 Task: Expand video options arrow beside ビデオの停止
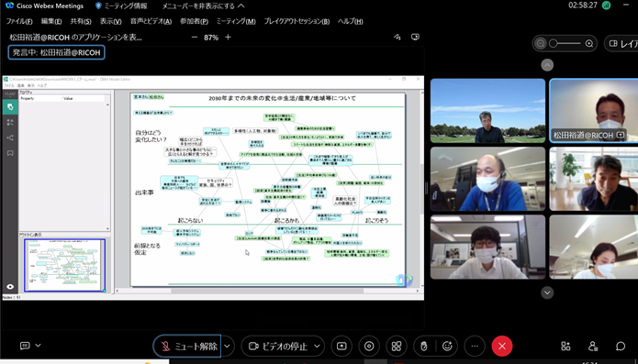[x=318, y=347]
